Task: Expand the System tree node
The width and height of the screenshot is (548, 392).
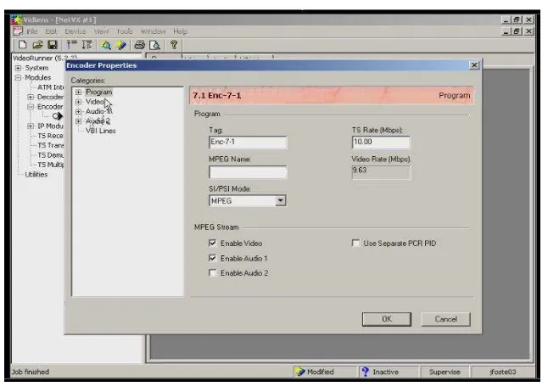Action: (x=18, y=68)
